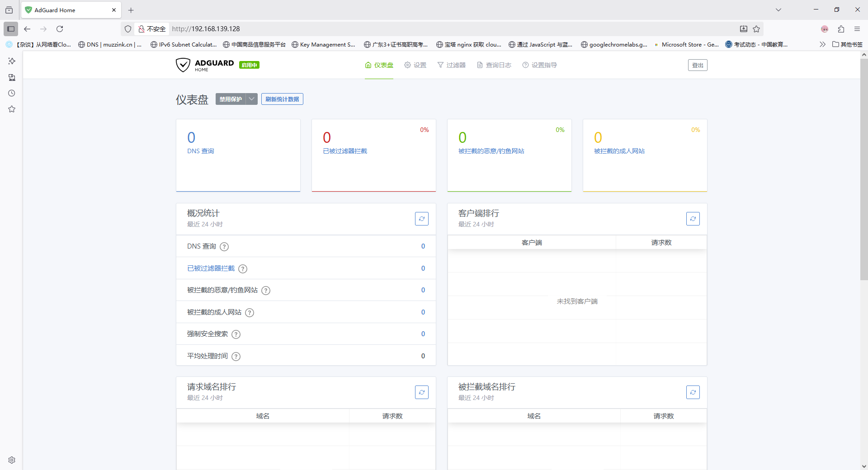Go to the 查询日志 tab
868x470 pixels.
[494, 65]
